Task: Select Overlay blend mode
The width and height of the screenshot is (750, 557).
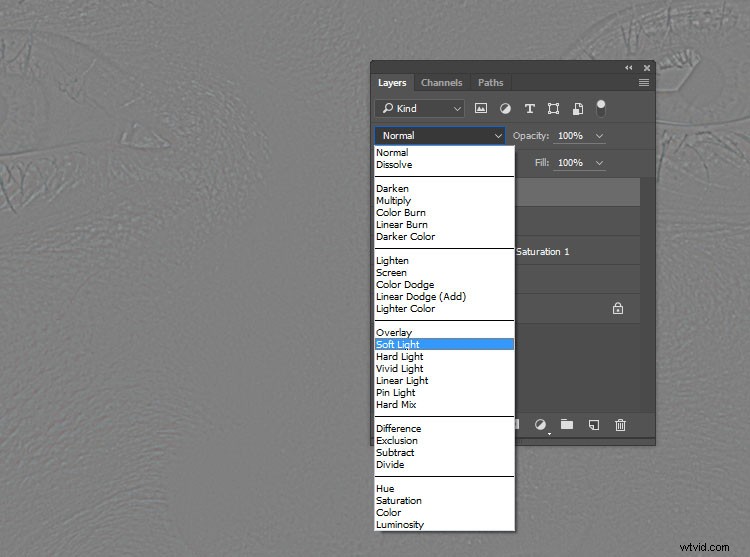Action: [x=444, y=332]
